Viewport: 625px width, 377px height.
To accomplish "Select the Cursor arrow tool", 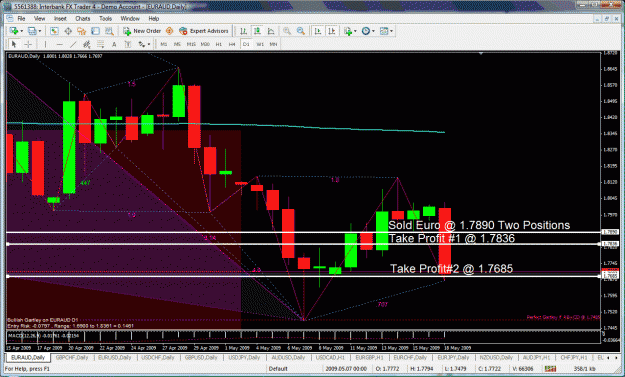I will (14, 44).
